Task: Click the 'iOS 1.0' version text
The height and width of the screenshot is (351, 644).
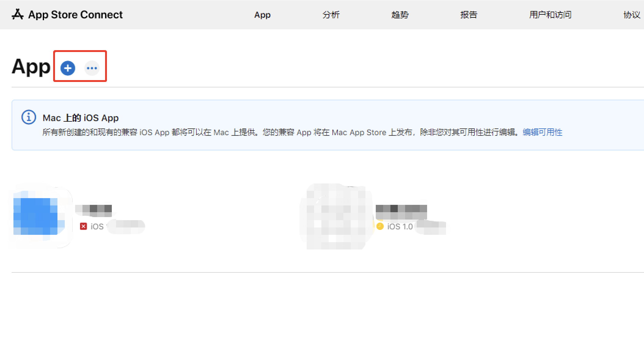Action: click(x=400, y=227)
